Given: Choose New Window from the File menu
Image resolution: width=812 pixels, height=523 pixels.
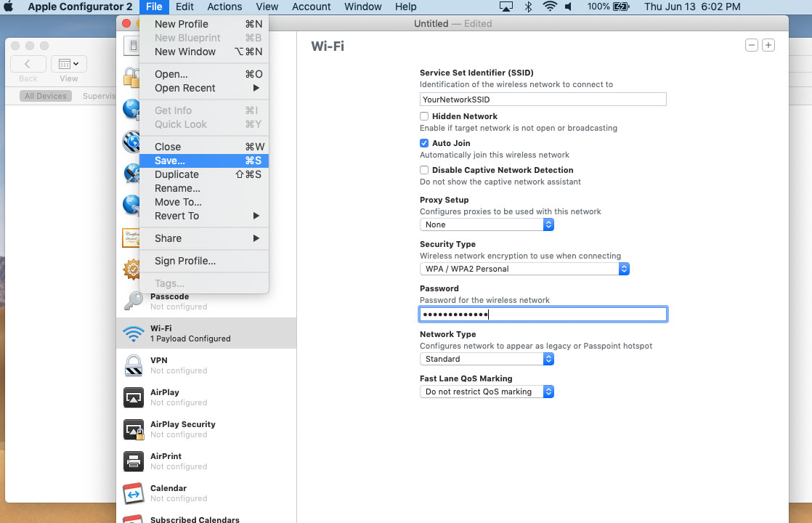Looking at the screenshot, I should coord(204,52).
